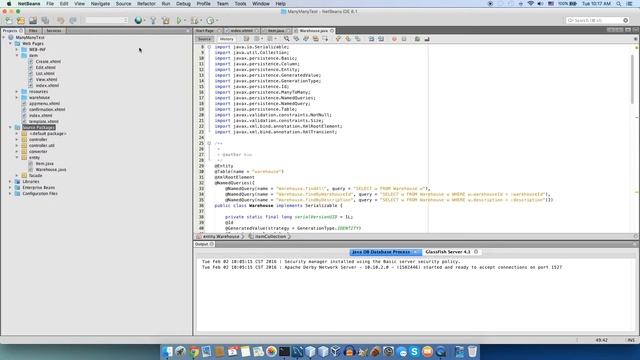Collapse the Web Pages folder
Viewport: 640px width, 360px height.
click(11, 43)
